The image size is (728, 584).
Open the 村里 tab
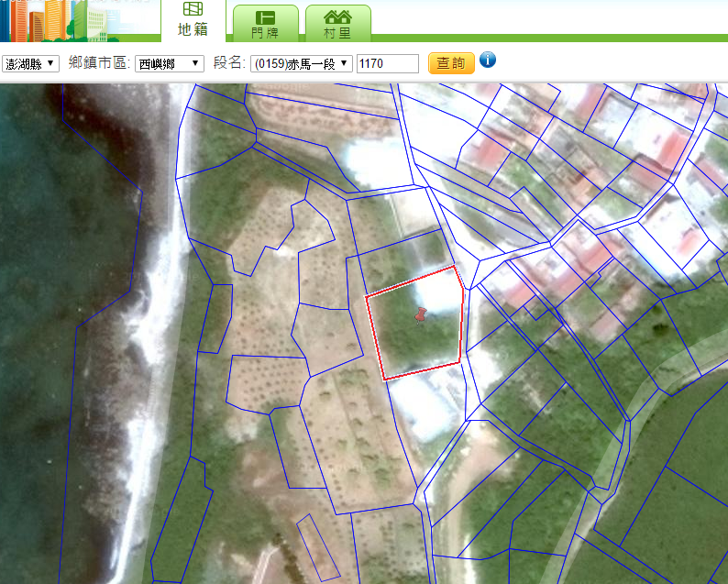[338, 24]
